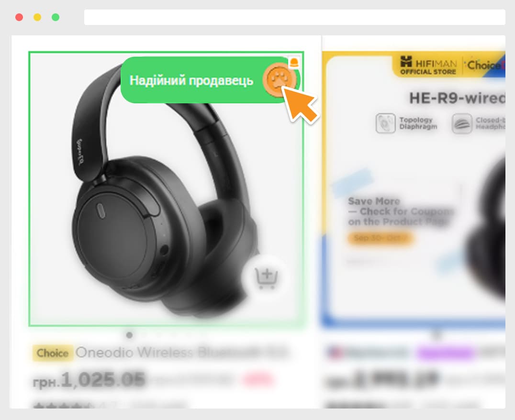Click the HE-R9-wired heading

point(457,98)
